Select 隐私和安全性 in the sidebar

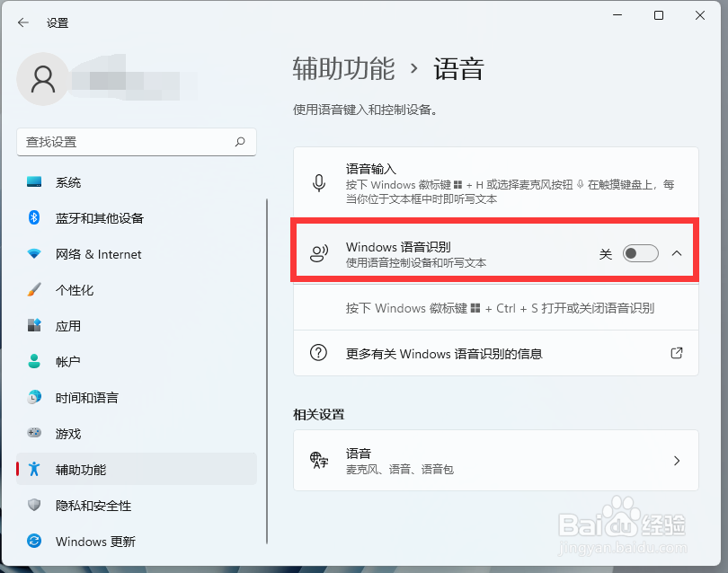tap(137, 505)
